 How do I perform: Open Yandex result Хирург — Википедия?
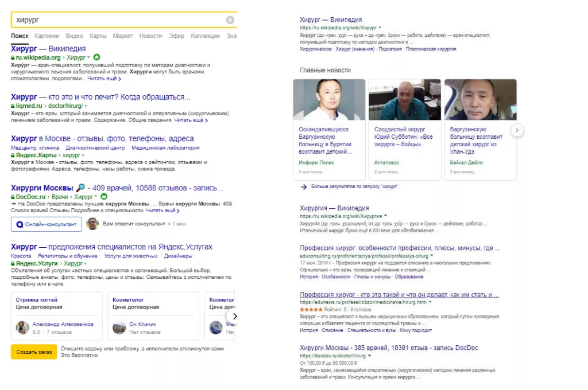[48, 49]
